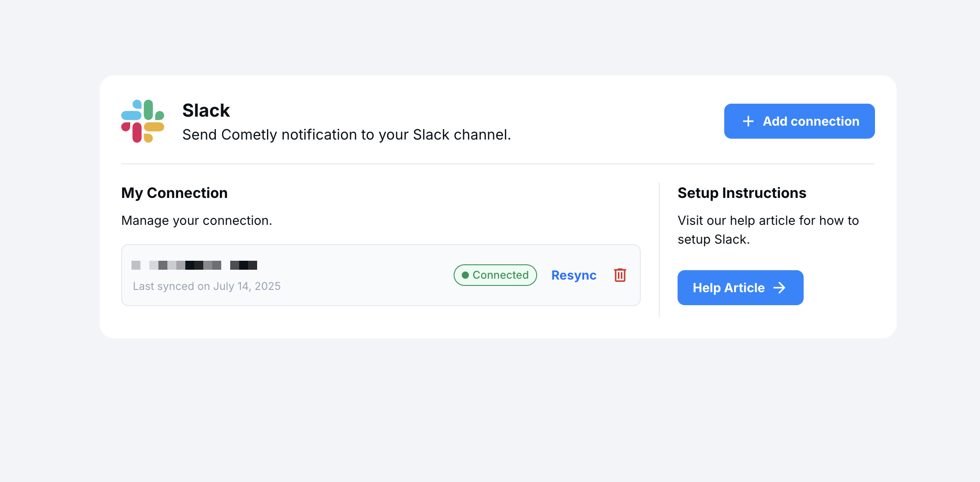This screenshot has width=980, height=482.
Task: Click "Manage your connection." text
Action: (x=197, y=221)
